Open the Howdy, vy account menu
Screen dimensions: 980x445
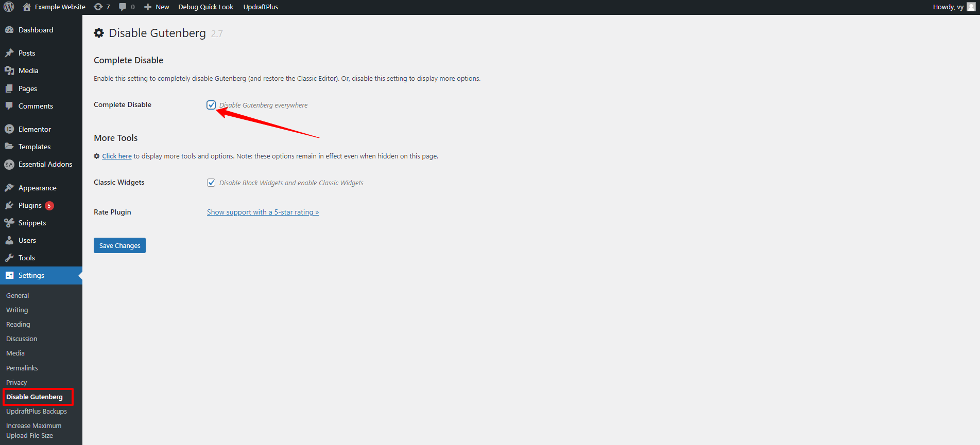954,7
